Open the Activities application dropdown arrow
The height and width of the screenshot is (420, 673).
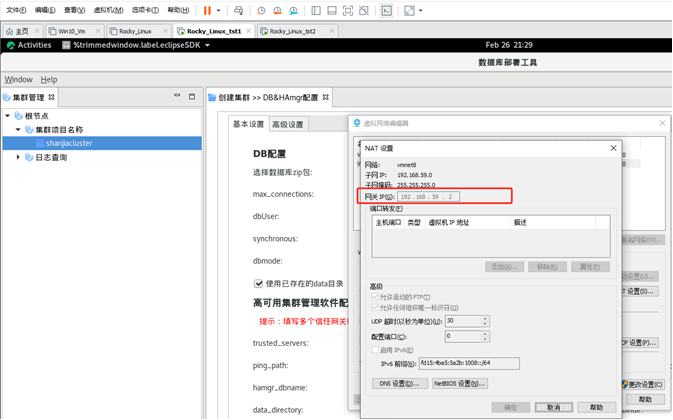[x=207, y=45]
